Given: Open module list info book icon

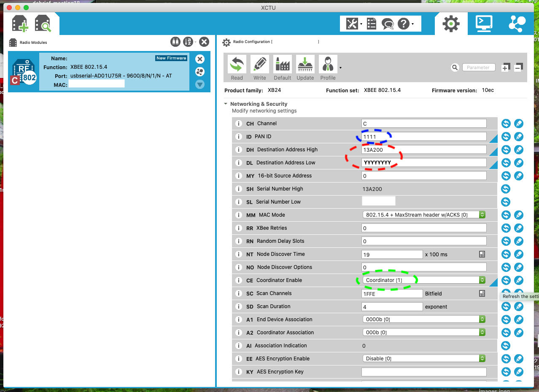Looking at the screenshot, I should 175,42.
